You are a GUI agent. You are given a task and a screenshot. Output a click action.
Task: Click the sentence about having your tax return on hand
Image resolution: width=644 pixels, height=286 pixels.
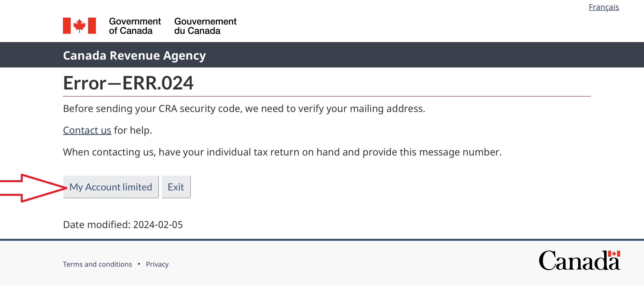point(282,152)
